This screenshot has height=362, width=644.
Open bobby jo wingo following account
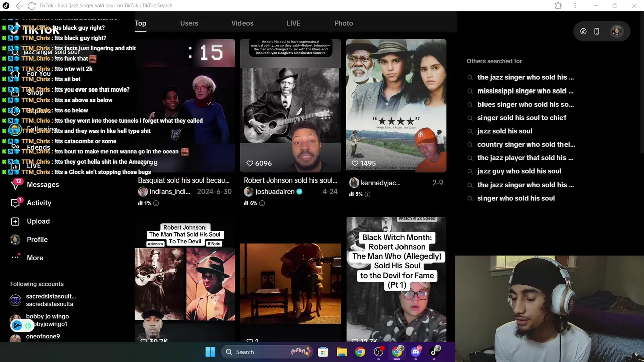pyautogui.click(x=40, y=320)
